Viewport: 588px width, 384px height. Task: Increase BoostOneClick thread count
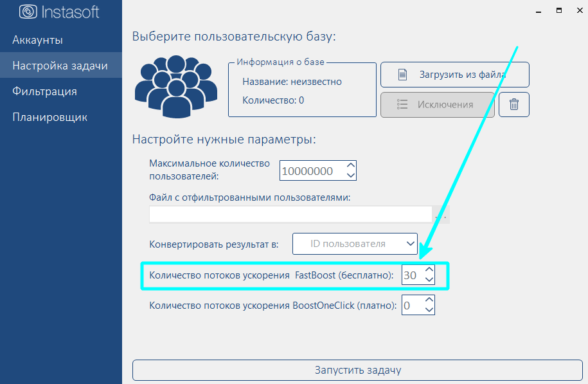click(x=429, y=300)
